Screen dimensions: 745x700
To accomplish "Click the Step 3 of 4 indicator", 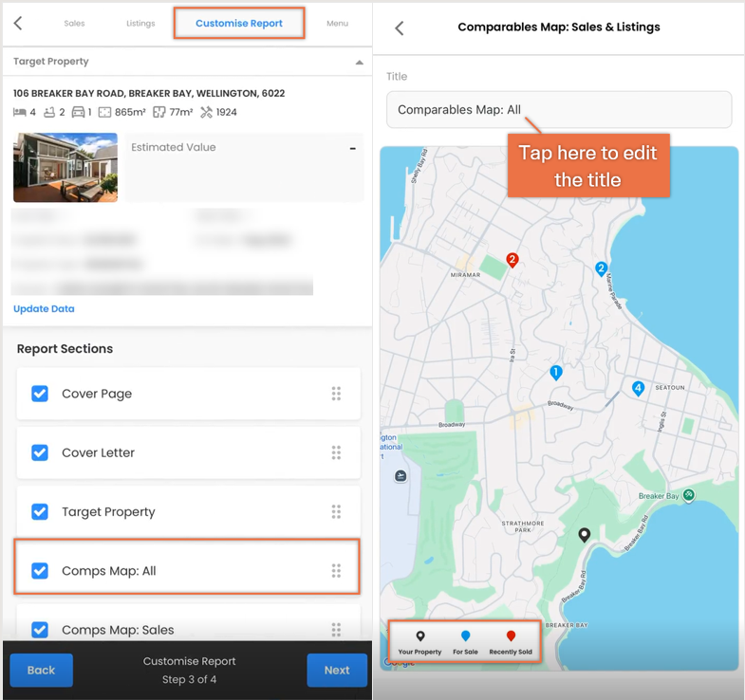I will (x=189, y=679).
